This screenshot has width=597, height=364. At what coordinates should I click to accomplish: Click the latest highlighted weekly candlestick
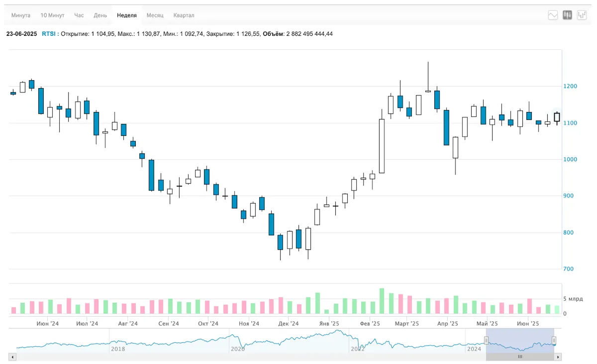pyautogui.click(x=557, y=117)
